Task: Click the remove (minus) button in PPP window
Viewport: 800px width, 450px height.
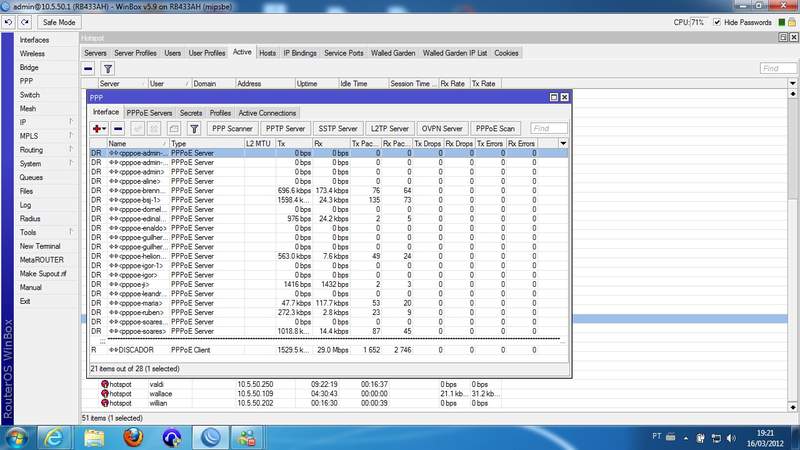Action: (x=118, y=129)
